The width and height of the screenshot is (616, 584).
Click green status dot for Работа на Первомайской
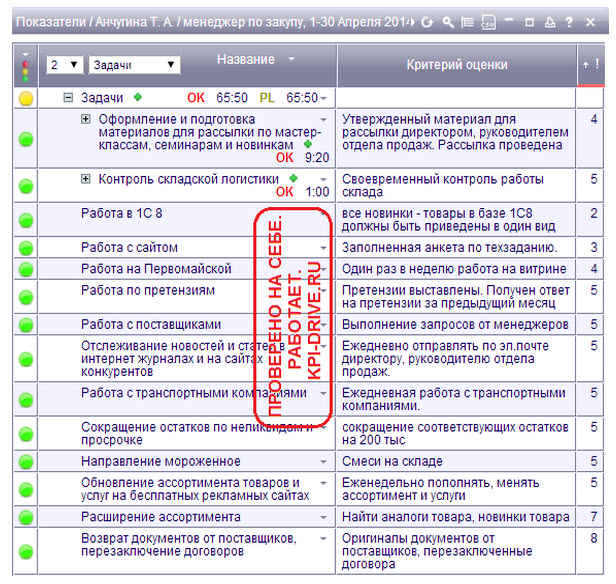point(26,269)
